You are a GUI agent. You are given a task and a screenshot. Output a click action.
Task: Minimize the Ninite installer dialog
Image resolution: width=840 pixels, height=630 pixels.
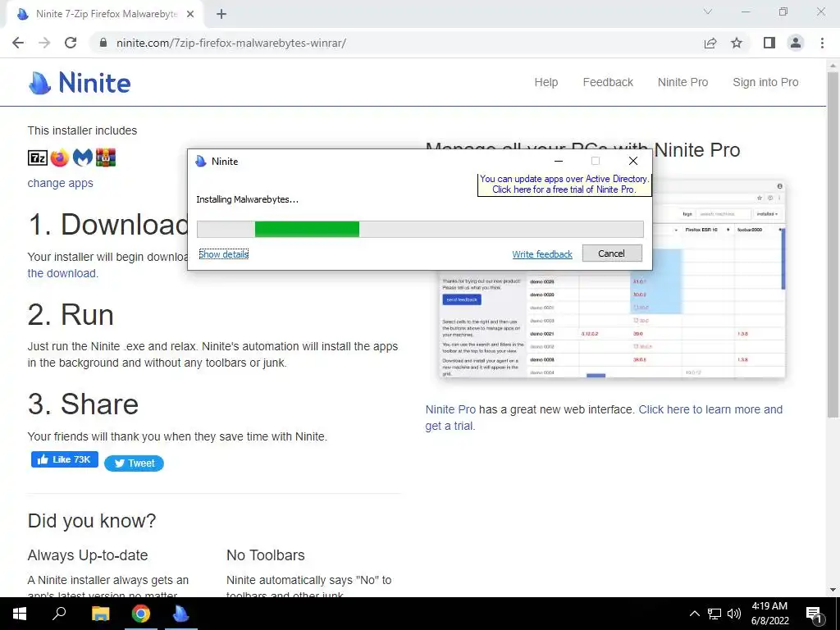coord(558,161)
